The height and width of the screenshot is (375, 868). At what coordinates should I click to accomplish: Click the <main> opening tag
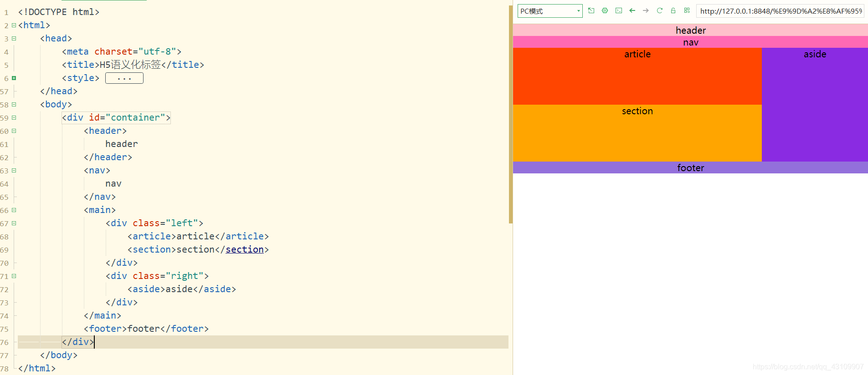pos(100,210)
